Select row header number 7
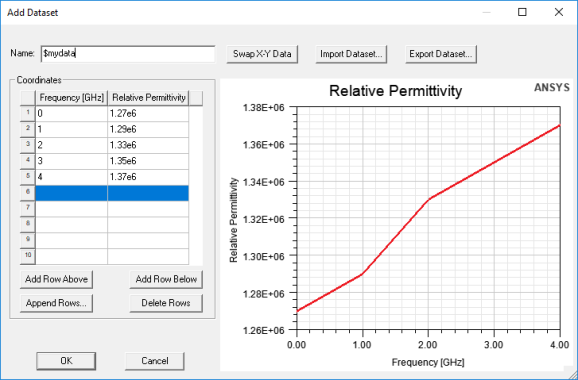Image resolution: width=578 pixels, height=380 pixels. 28,209
